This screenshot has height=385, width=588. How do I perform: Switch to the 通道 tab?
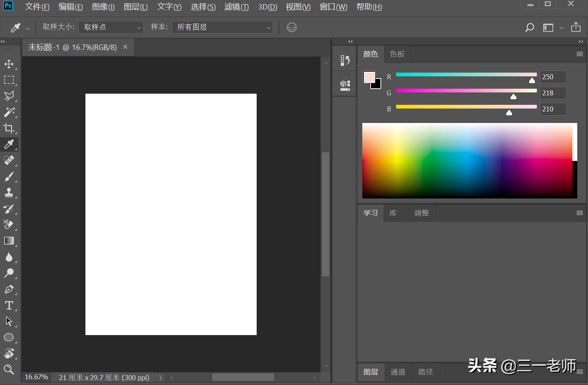click(x=398, y=372)
